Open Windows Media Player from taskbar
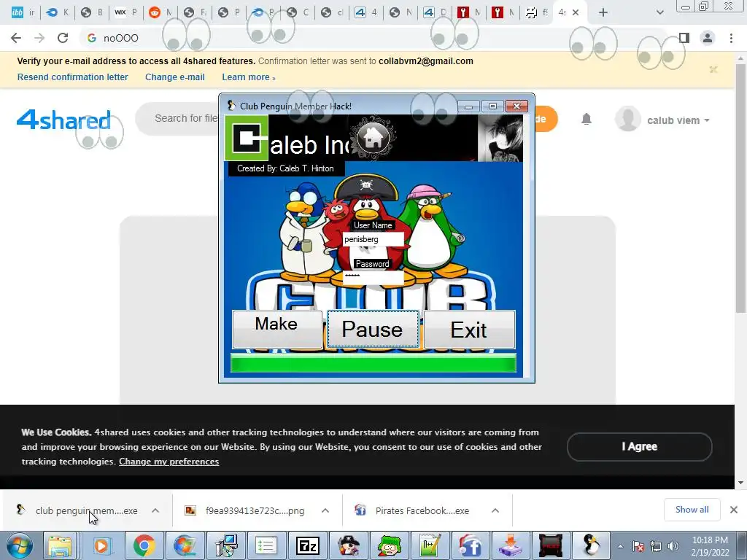Viewport: 747px width, 560px height. (101, 545)
